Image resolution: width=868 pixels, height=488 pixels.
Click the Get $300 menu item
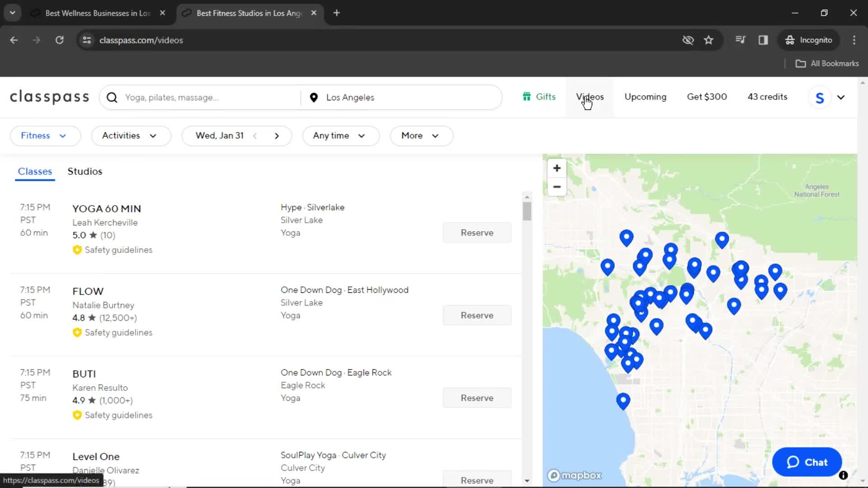(707, 97)
